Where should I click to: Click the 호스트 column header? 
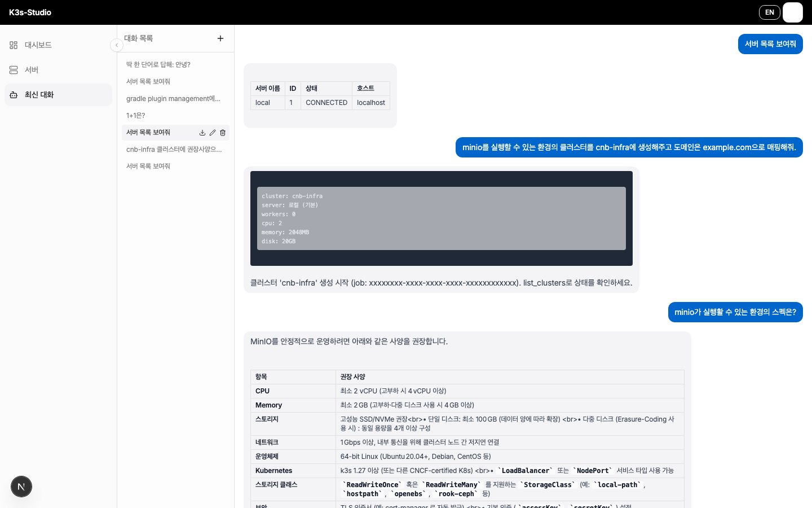point(371,89)
